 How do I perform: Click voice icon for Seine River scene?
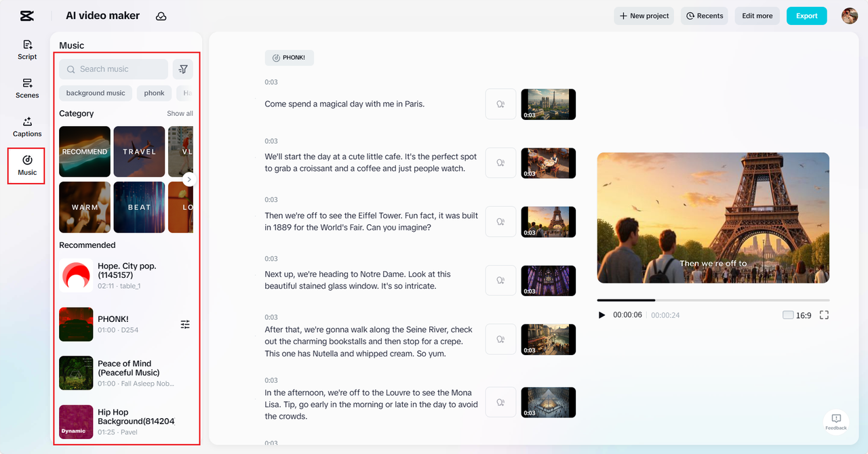click(501, 339)
